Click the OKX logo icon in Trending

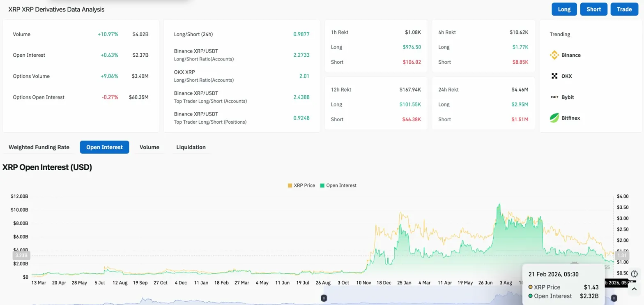click(x=554, y=76)
